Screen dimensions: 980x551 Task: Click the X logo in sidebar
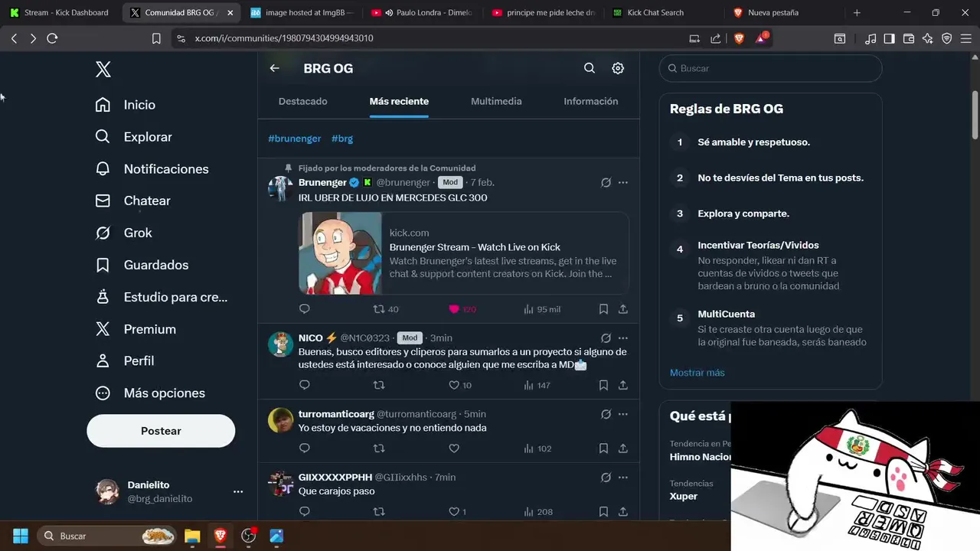(103, 70)
